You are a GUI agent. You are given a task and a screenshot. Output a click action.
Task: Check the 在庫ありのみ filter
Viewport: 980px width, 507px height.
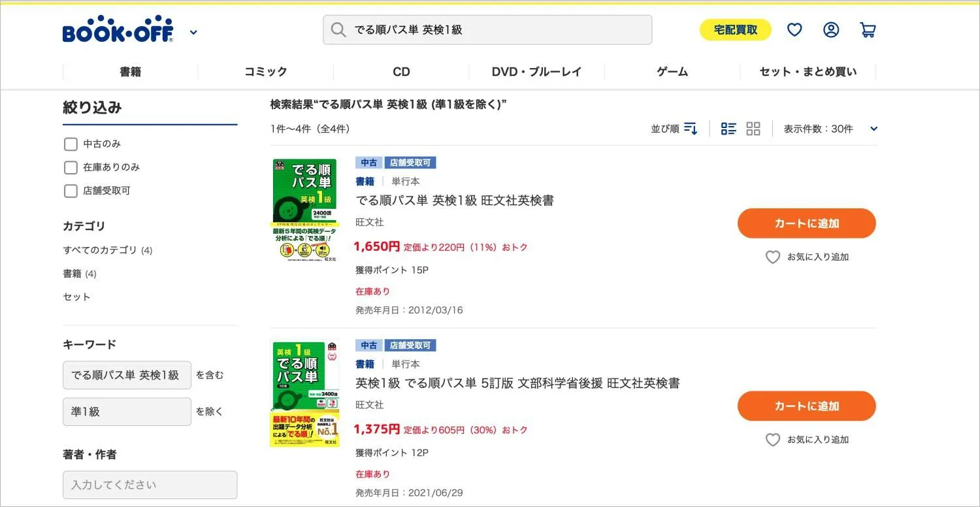[x=71, y=167]
